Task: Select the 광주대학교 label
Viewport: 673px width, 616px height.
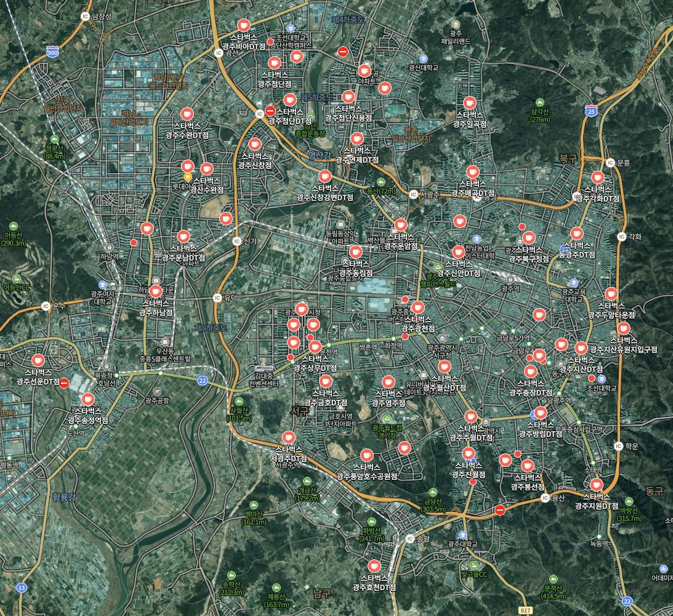Action: pyautogui.click(x=462, y=544)
